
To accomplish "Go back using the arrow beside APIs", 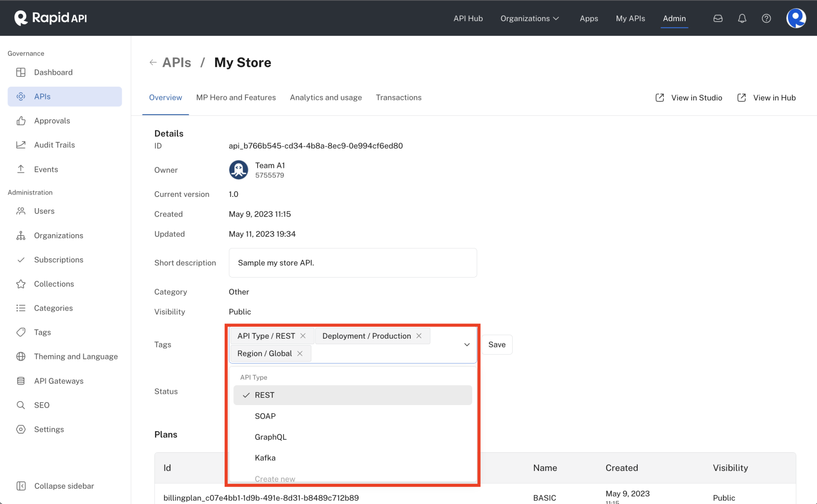I will click(153, 63).
